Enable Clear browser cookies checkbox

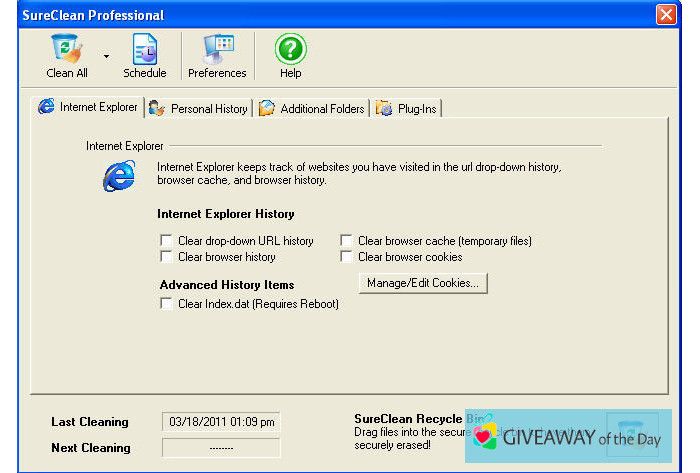(x=346, y=257)
